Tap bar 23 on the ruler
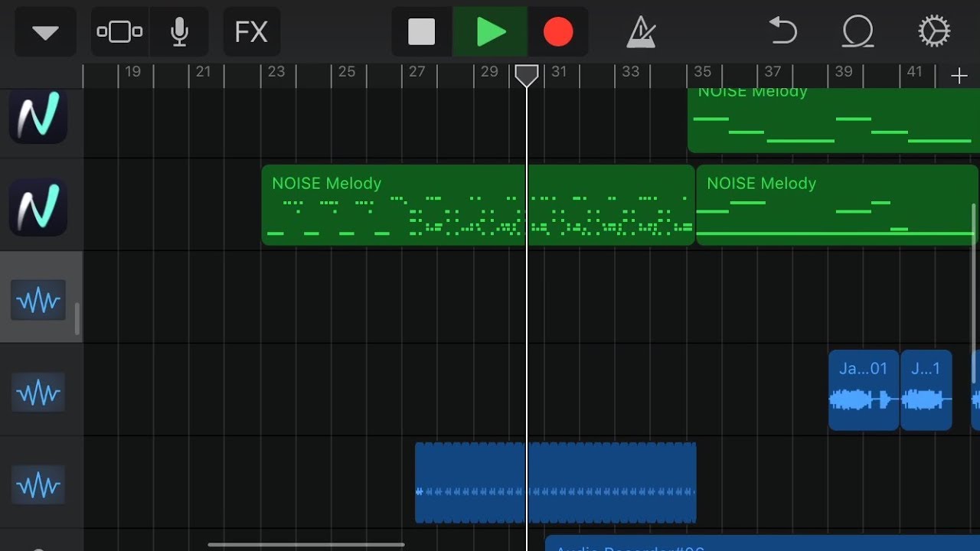 [x=276, y=72]
